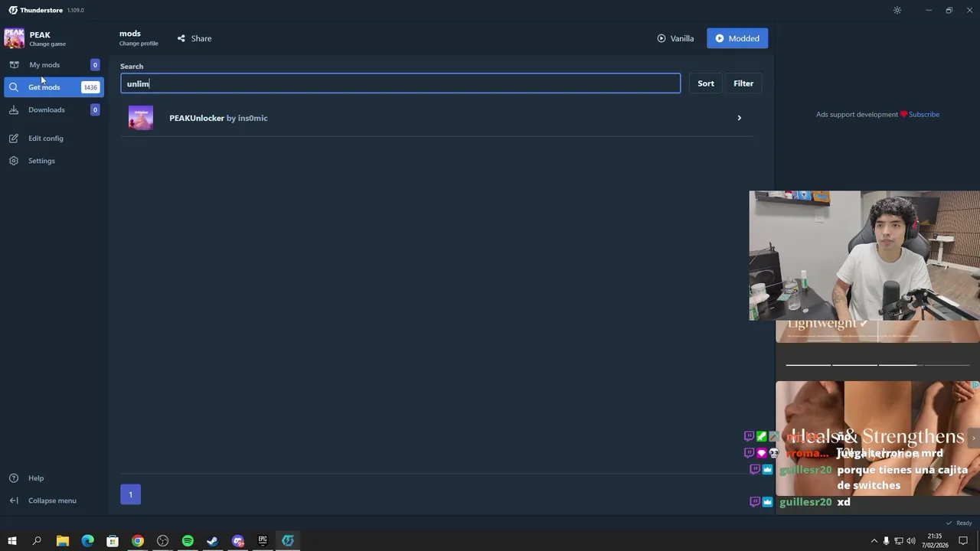Image resolution: width=980 pixels, height=551 pixels.
Task: Open Windows taskbar search
Action: (x=37, y=541)
